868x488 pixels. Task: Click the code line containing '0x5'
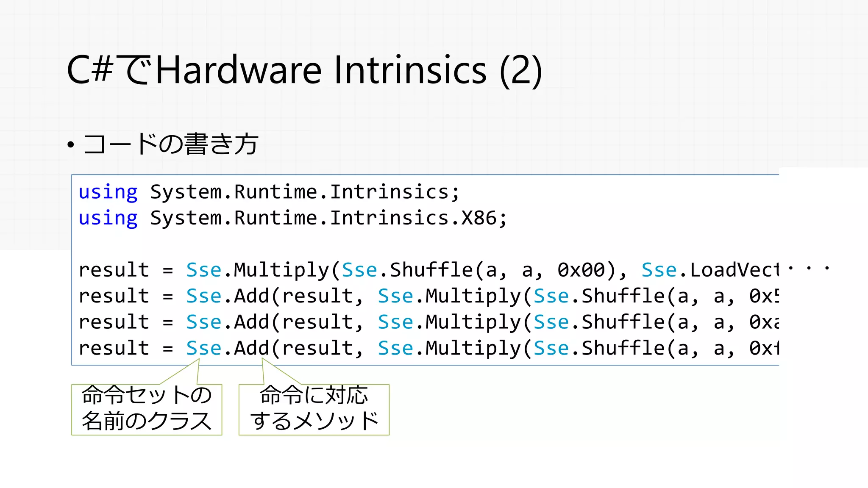coord(429,296)
